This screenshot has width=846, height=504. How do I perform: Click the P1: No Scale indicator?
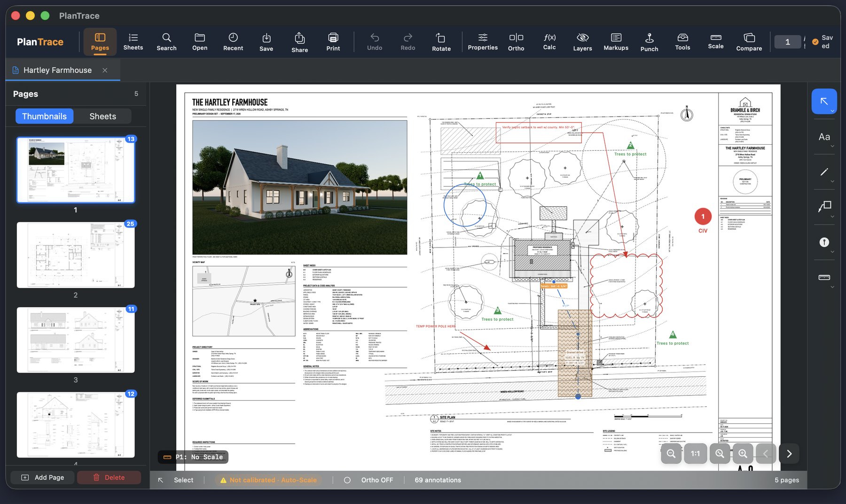coord(193,457)
